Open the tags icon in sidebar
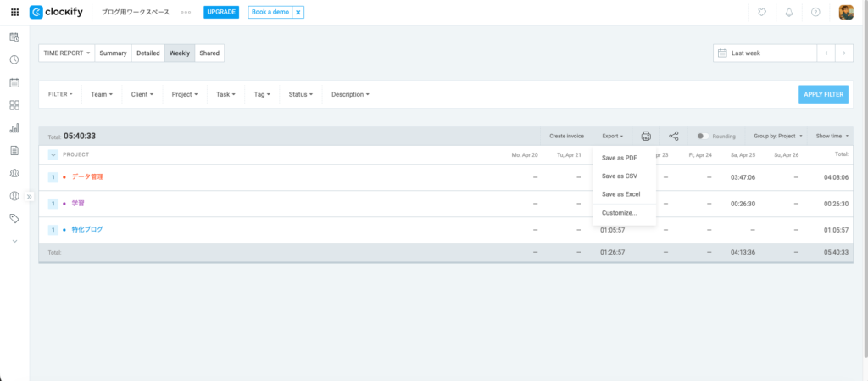Viewport: 868px width, 381px height. (14, 218)
